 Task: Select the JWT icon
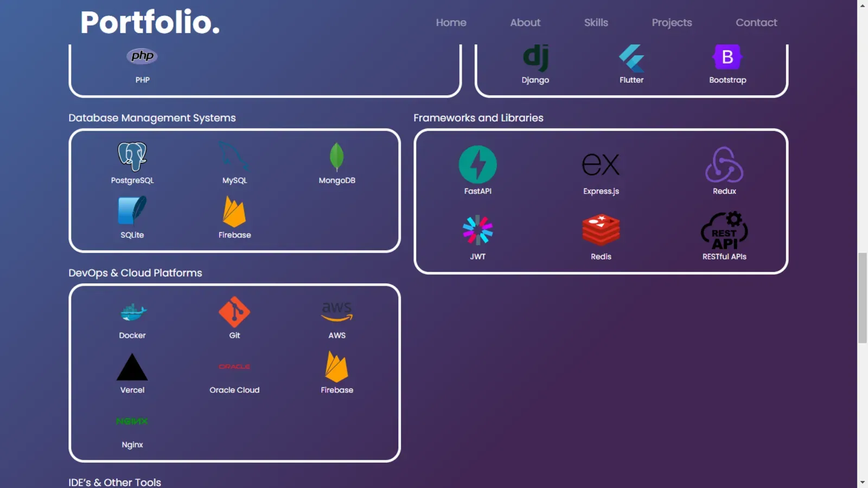[477, 230]
